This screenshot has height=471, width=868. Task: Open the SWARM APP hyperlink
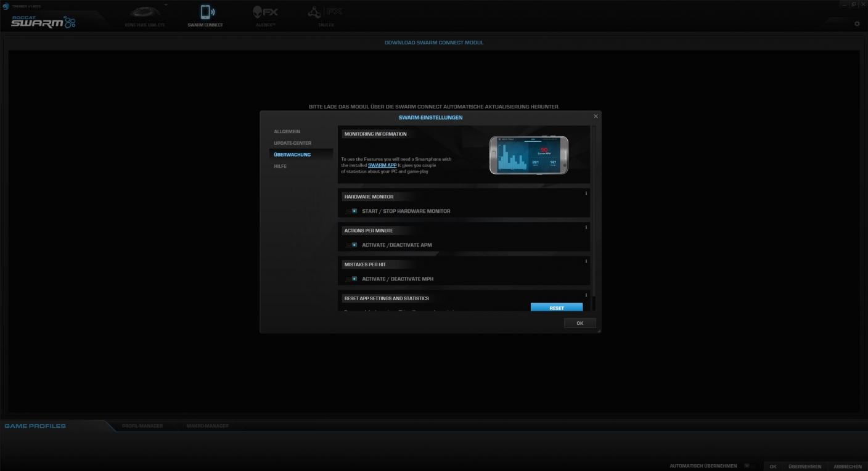(x=382, y=165)
